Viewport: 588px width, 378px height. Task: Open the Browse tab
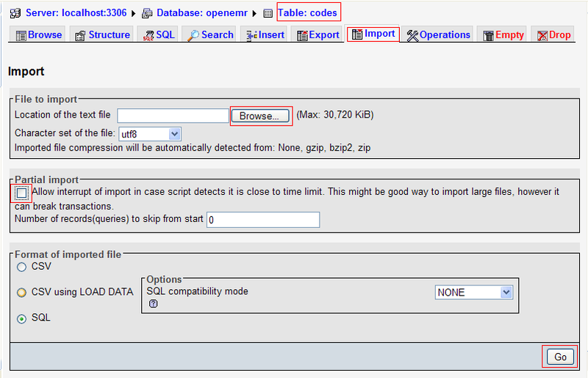coord(38,35)
